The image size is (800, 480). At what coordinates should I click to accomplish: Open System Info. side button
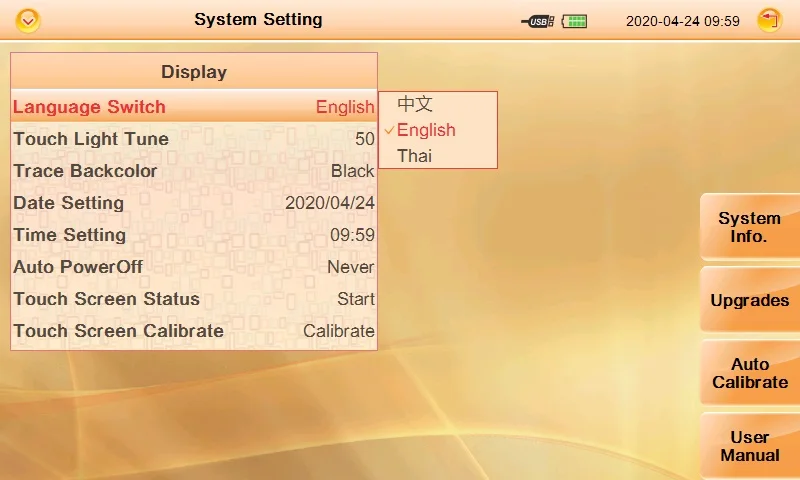point(750,227)
